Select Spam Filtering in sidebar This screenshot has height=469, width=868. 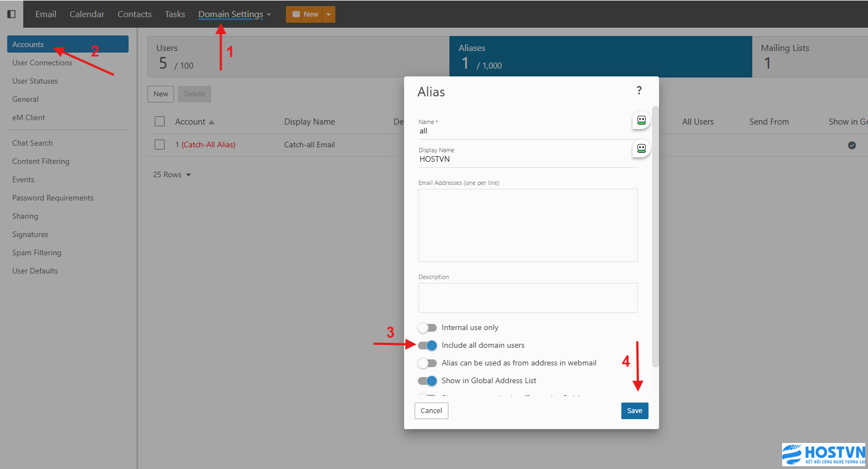37,252
